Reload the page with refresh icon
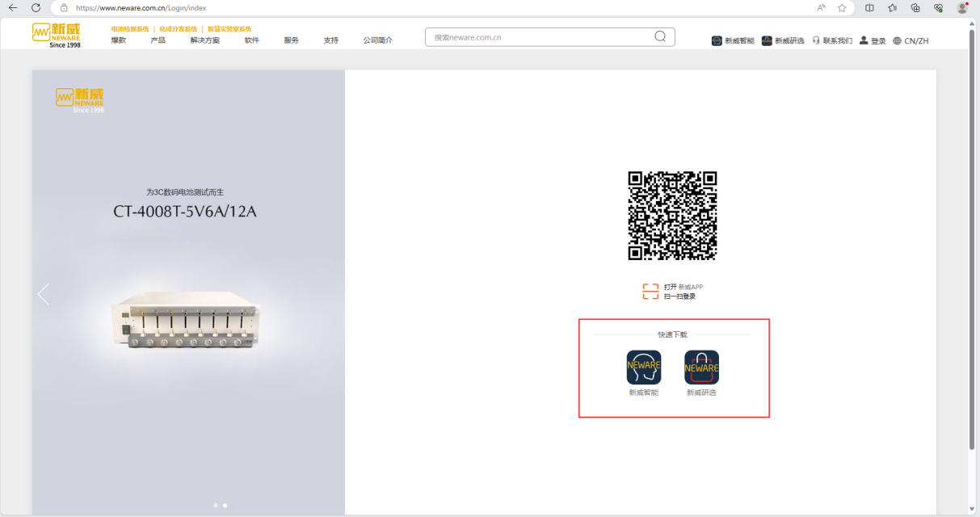The image size is (980, 517). click(36, 7)
